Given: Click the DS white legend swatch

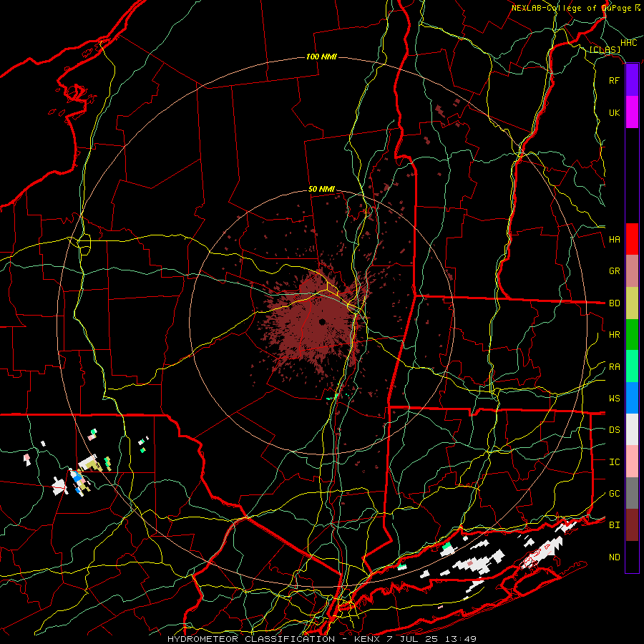Looking at the screenshot, I should tap(632, 429).
